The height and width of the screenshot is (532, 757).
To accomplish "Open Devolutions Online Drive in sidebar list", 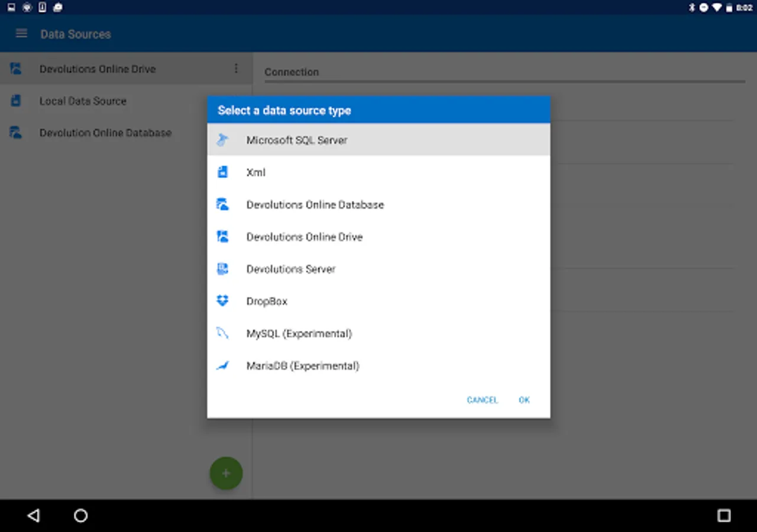I will 126,69.
